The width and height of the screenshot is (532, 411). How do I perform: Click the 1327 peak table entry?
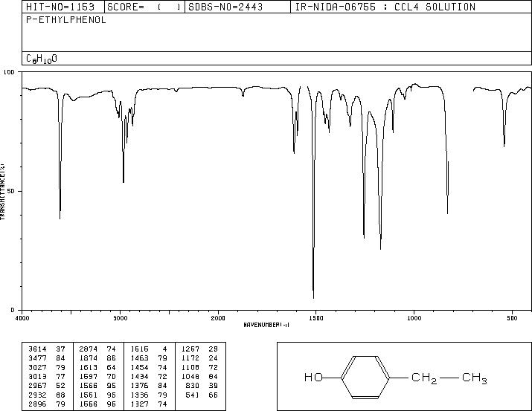[x=149, y=404]
